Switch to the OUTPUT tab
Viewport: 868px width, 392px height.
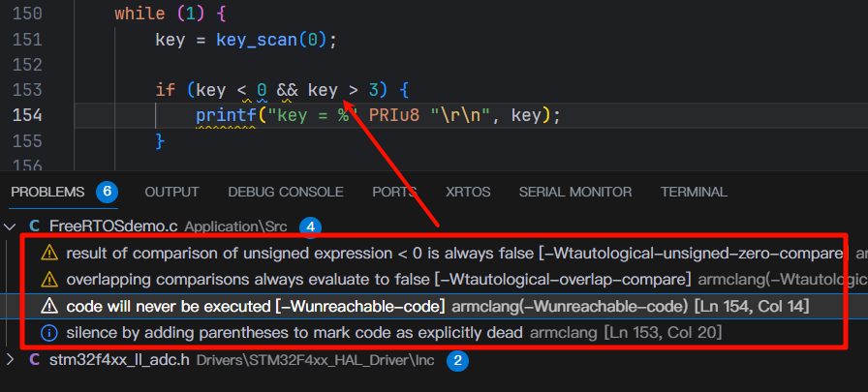tap(171, 192)
